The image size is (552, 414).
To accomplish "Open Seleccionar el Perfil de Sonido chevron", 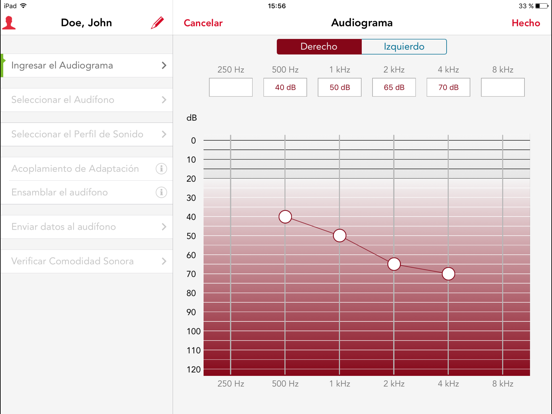I will [164, 134].
